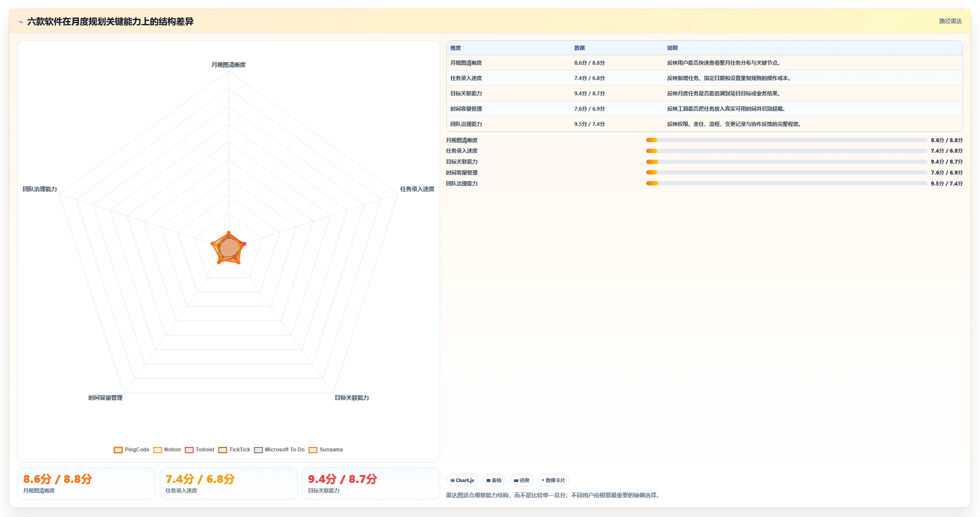Click the 路径雷达 label in the header
980x517 pixels.
(x=950, y=21)
